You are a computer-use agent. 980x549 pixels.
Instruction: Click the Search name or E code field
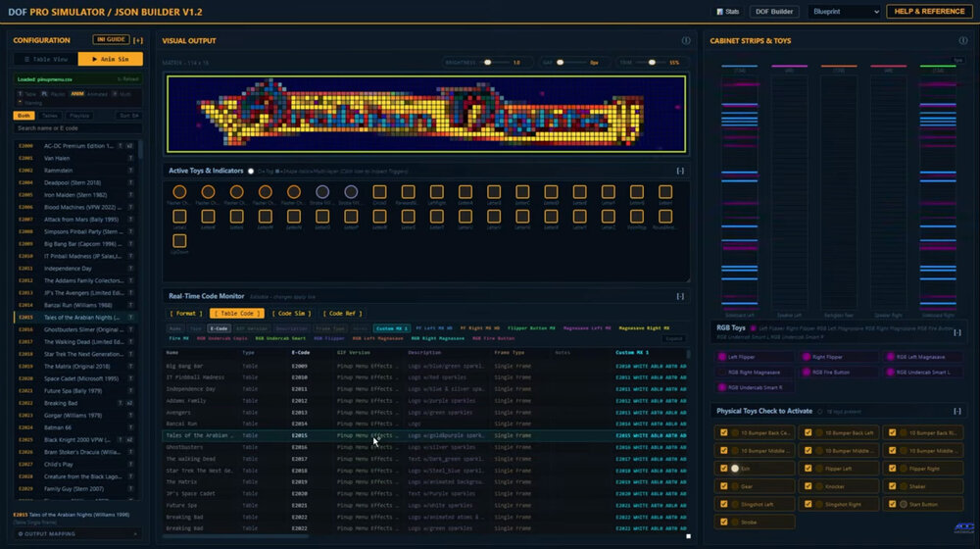(77, 128)
